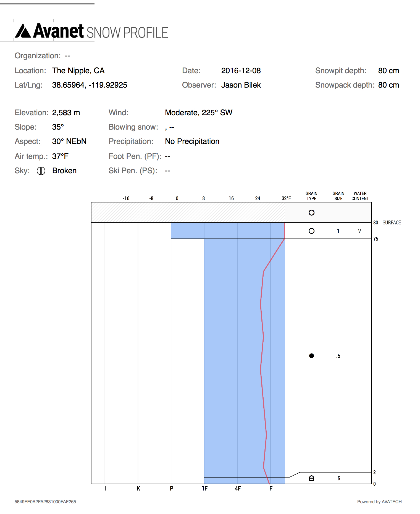Click the solid black circle grain type icon
This screenshot has width=420, height=514.
click(311, 356)
